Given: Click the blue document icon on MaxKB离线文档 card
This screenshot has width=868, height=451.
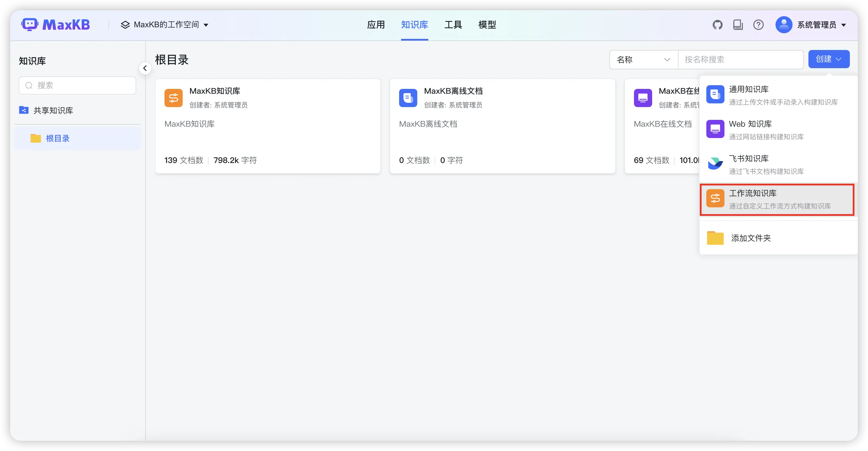Looking at the screenshot, I should point(408,98).
